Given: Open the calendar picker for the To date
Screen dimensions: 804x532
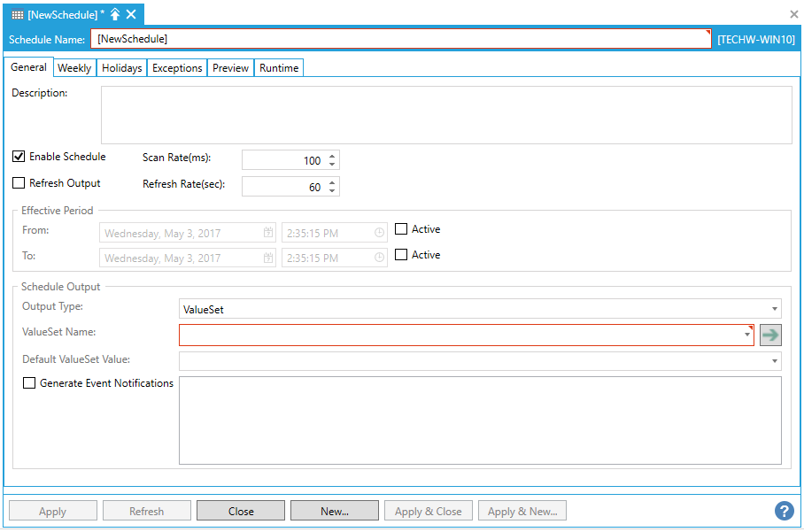Looking at the screenshot, I should pos(267,258).
